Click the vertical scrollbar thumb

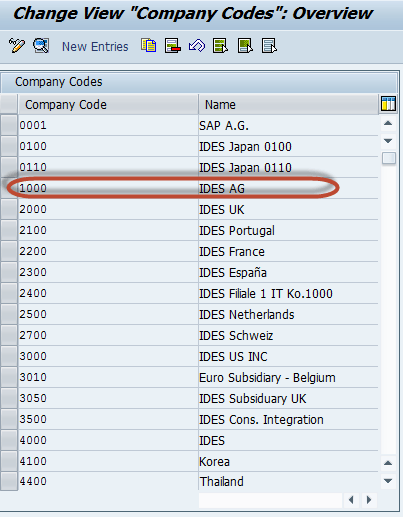(x=389, y=158)
